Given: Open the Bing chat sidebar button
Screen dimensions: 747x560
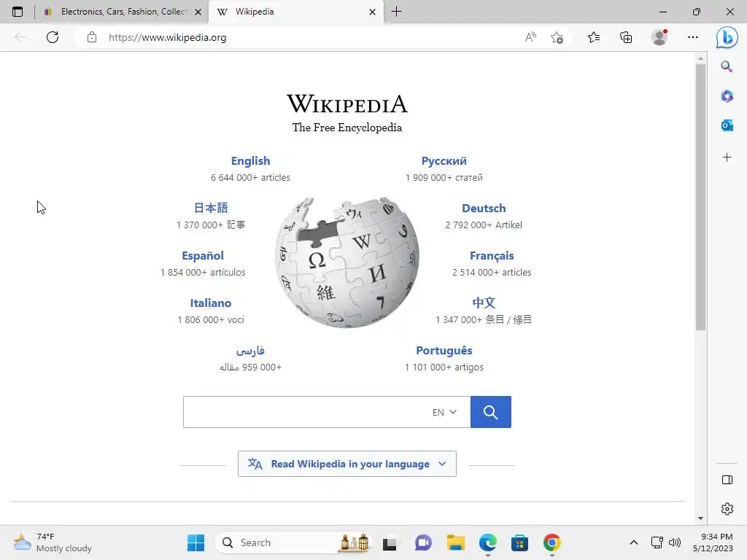Looking at the screenshot, I should 727,37.
